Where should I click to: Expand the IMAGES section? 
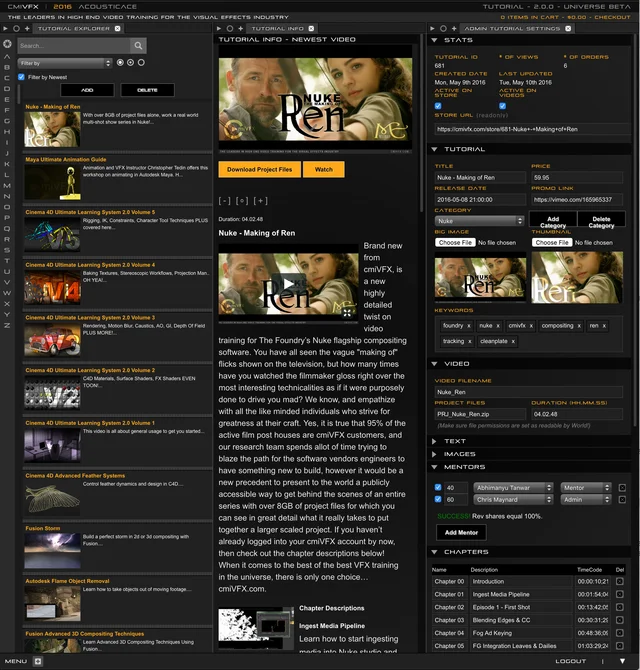click(x=434, y=454)
